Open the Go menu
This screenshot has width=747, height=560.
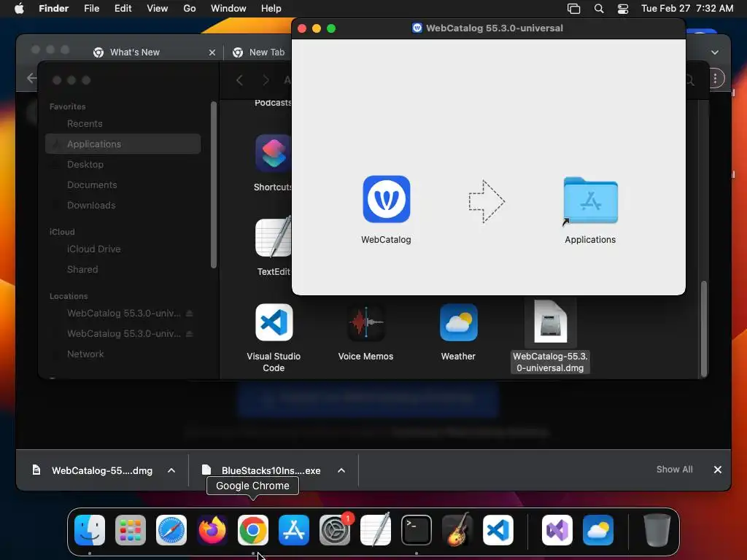click(190, 9)
